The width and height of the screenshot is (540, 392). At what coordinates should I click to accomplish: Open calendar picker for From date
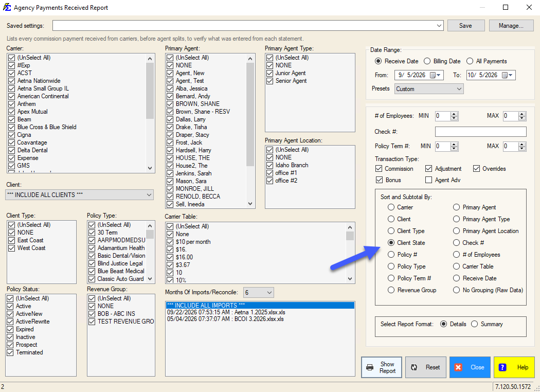click(x=435, y=75)
